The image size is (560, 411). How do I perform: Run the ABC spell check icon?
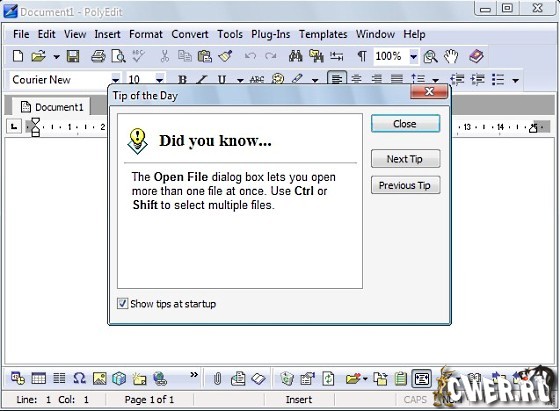click(x=138, y=56)
